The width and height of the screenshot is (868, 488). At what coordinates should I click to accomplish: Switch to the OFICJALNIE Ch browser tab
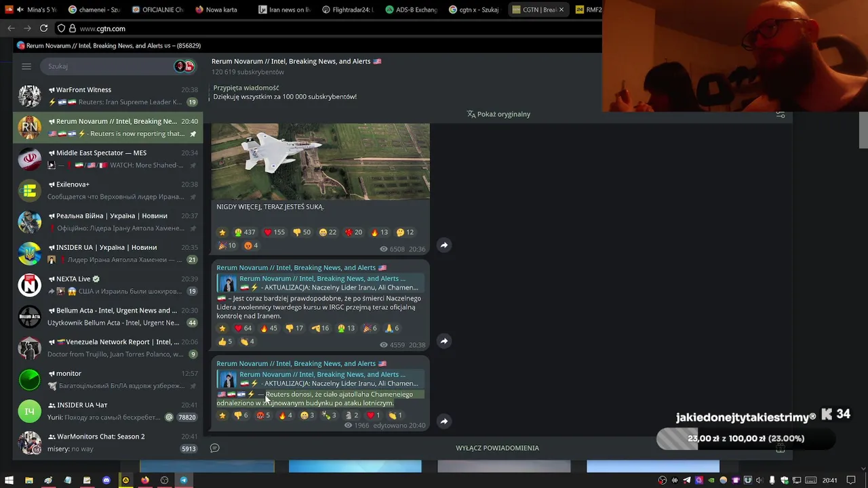click(159, 9)
